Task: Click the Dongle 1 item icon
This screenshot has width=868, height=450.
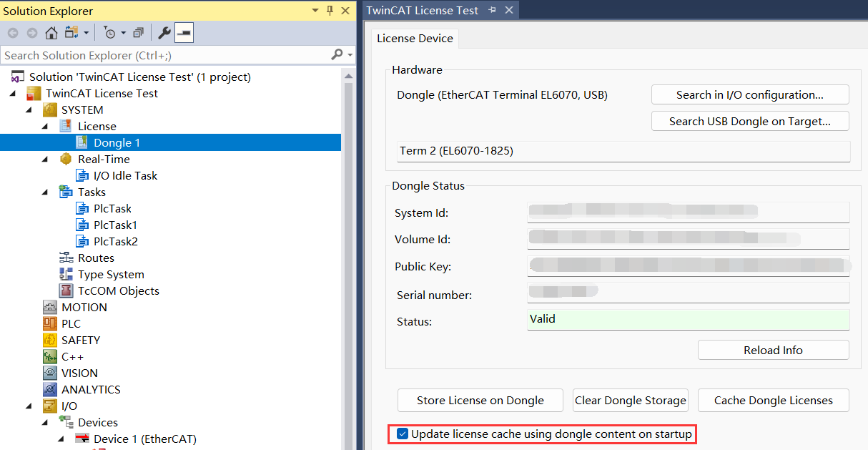Action: [82, 142]
